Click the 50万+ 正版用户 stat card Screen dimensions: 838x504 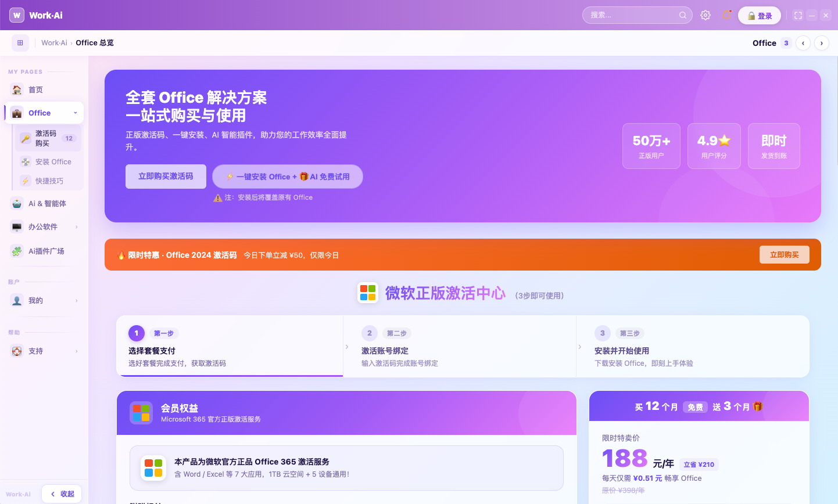coord(651,146)
